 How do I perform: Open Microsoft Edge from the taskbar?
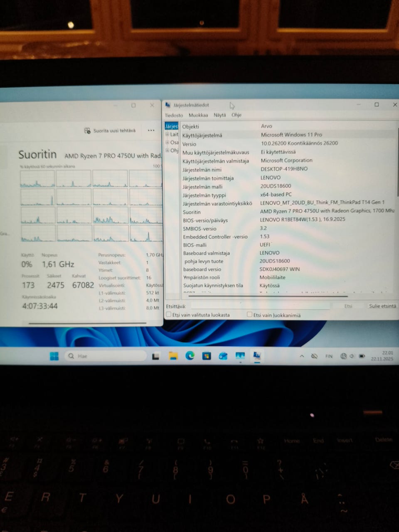tap(190, 355)
